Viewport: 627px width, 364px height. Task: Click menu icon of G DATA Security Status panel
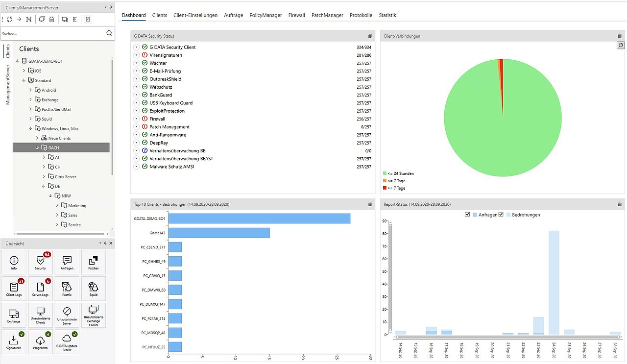click(370, 36)
